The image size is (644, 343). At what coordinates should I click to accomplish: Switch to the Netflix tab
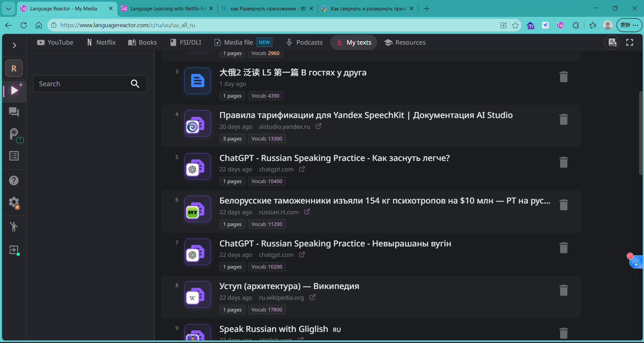[101, 43]
